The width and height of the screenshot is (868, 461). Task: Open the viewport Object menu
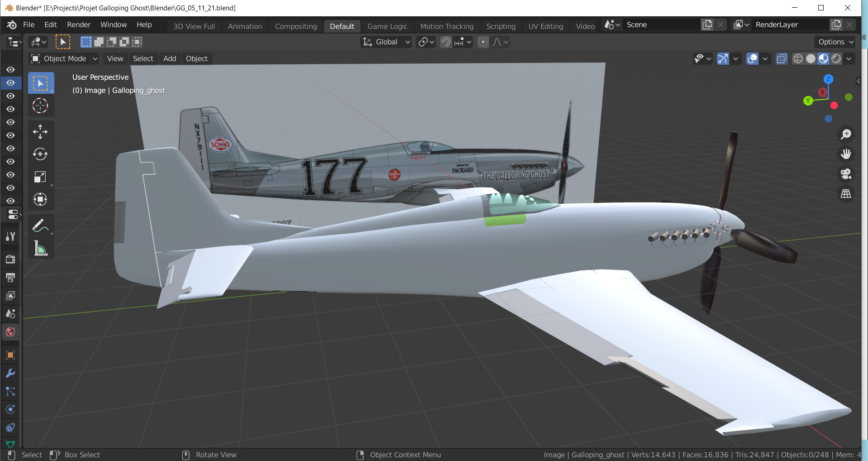tap(197, 59)
